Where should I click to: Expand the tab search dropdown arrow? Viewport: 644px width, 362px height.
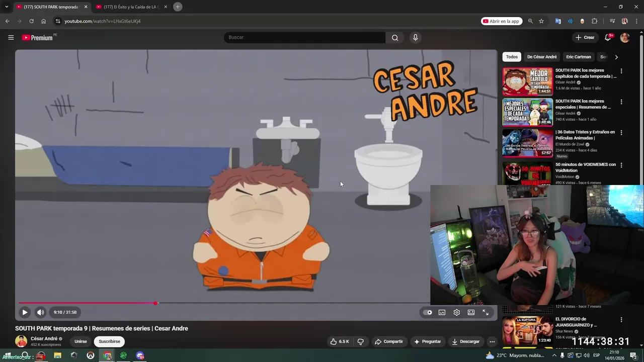click(x=7, y=7)
